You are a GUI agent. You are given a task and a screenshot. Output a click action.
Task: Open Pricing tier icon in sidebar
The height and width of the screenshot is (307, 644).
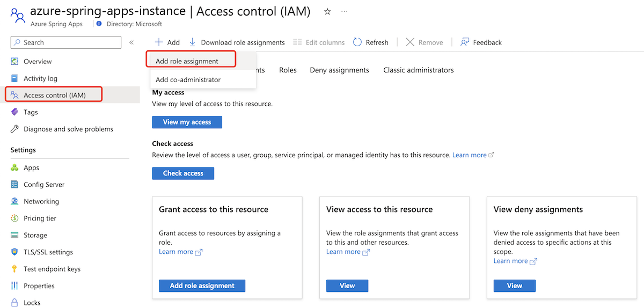pos(14,218)
